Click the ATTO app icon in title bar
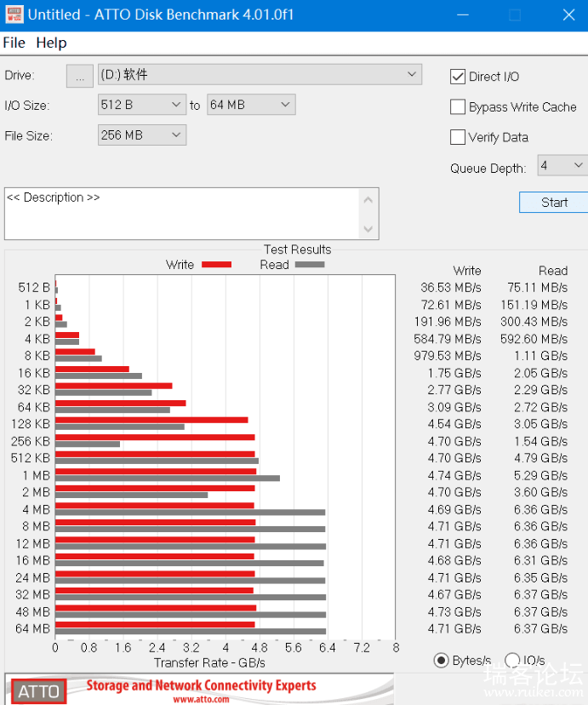The height and width of the screenshot is (705, 588). (x=14, y=14)
